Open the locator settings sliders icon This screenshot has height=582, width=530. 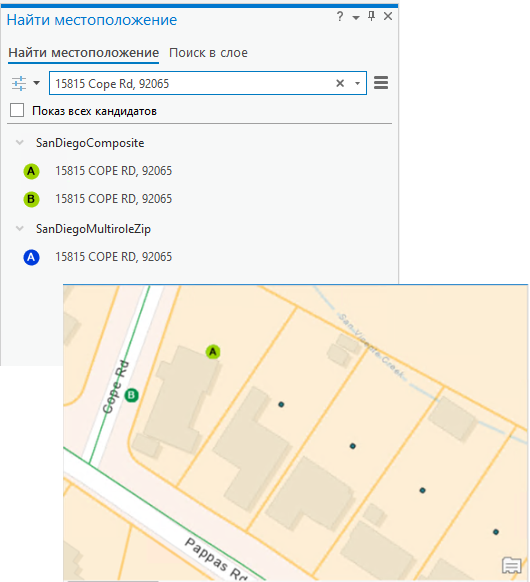coord(19,83)
